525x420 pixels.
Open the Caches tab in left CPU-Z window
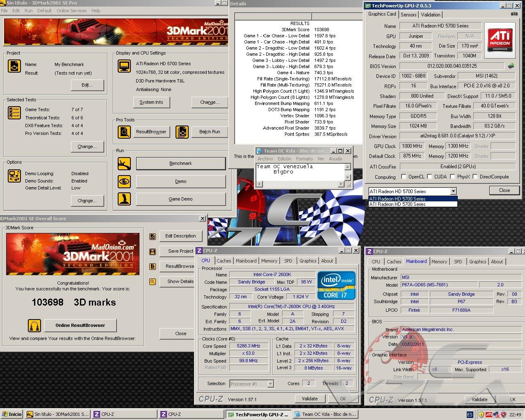tap(224, 261)
